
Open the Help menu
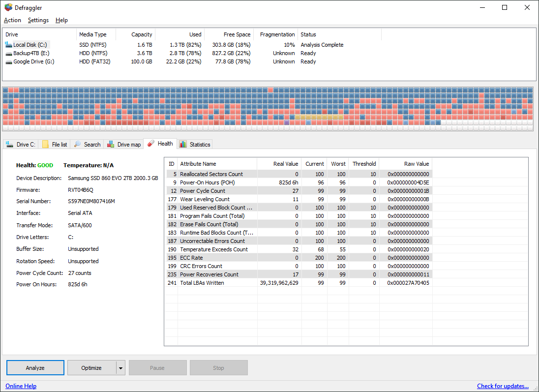[61, 20]
